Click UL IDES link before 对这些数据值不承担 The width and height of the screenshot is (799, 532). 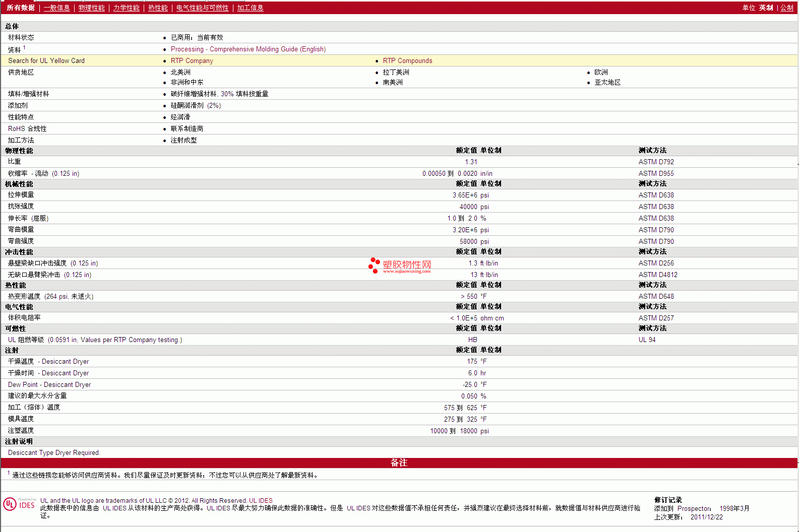(x=358, y=508)
